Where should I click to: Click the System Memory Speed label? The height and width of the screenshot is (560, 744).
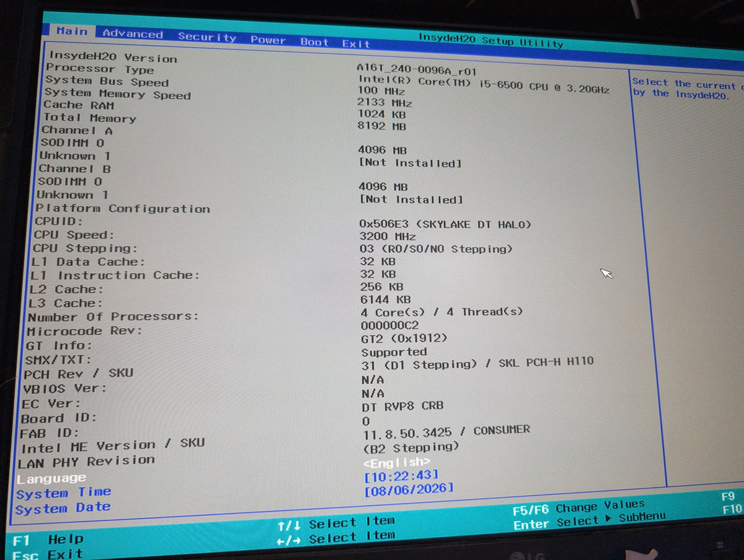pos(117,94)
